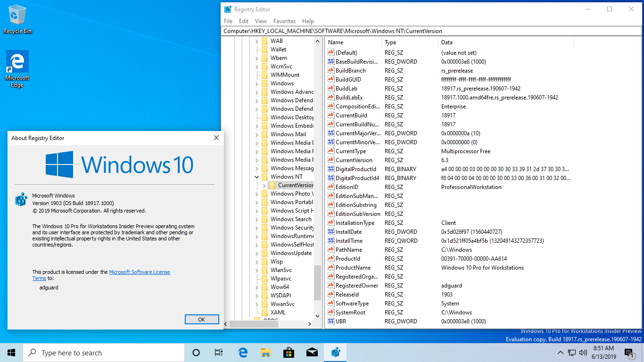Click tree horizontal scrollbar right arrow
This screenshot has height=362, width=644.
pyautogui.click(x=310, y=324)
